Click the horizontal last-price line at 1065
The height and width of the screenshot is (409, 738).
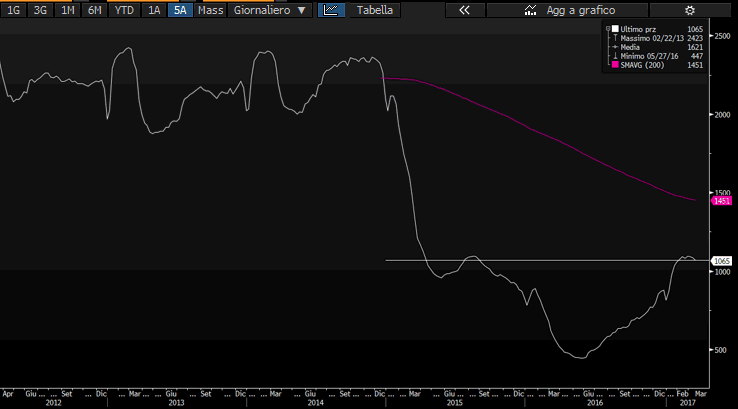coord(547,260)
